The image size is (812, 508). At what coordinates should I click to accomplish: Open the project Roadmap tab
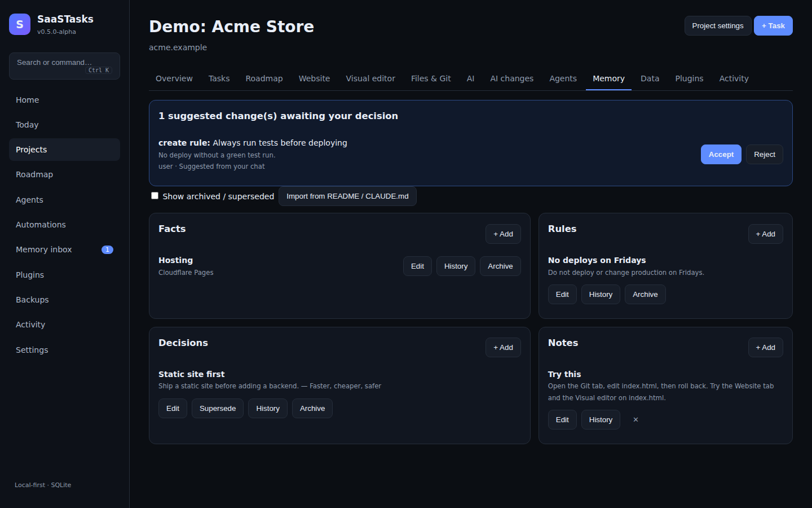264,78
